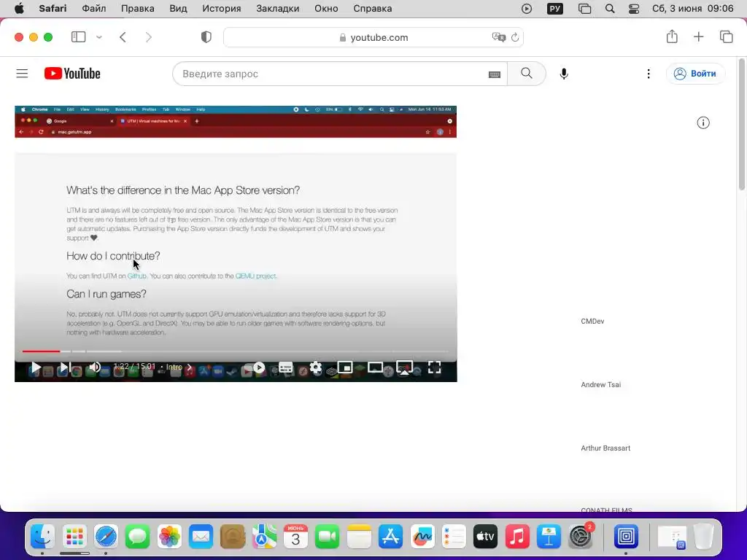The width and height of the screenshot is (747, 560).
Task: Open the Safari application menu
Action: (53, 9)
